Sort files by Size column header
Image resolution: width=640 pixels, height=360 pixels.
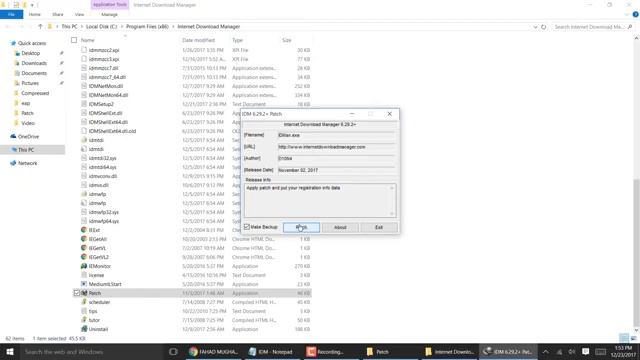click(x=287, y=40)
